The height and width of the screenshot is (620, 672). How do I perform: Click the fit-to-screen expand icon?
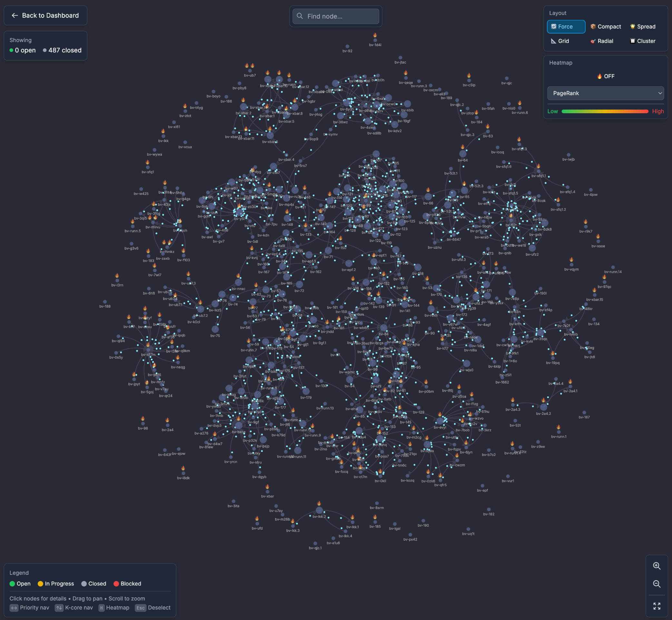pyautogui.click(x=657, y=606)
